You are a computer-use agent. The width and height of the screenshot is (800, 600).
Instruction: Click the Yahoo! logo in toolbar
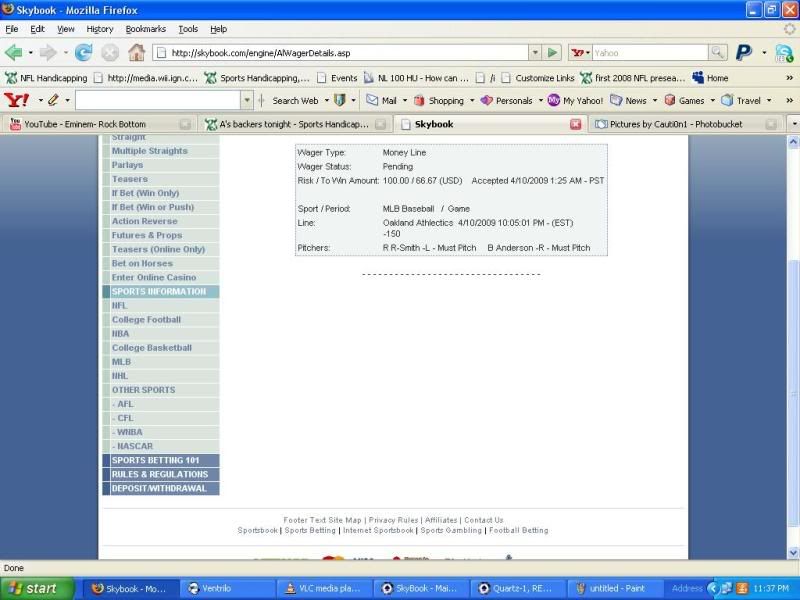tap(17, 100)
